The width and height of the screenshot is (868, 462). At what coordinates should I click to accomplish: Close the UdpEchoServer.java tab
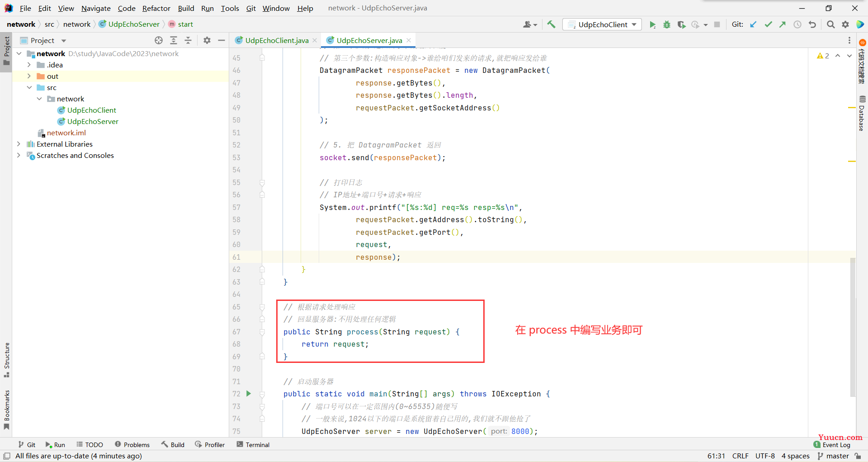point(409,40)
